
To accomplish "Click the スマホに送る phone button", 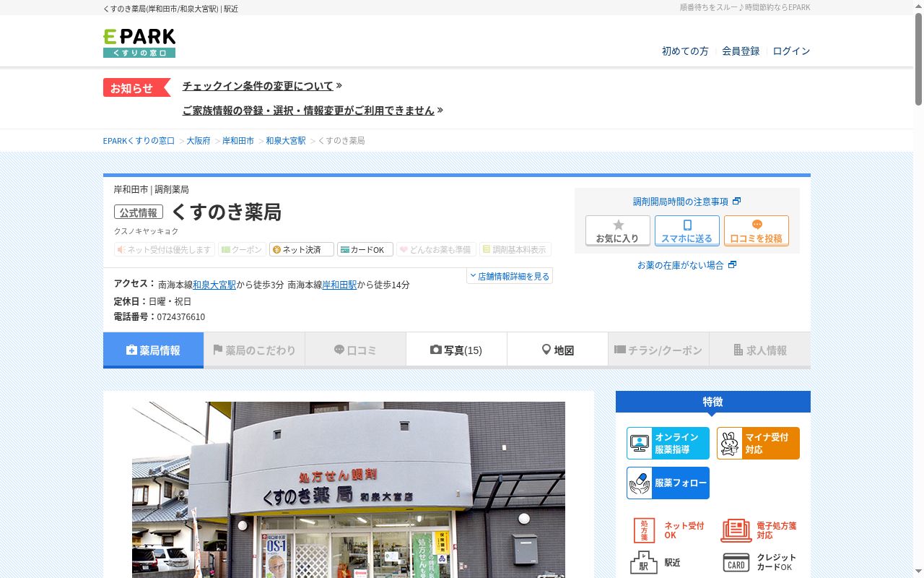I will [x=687, y=230].
